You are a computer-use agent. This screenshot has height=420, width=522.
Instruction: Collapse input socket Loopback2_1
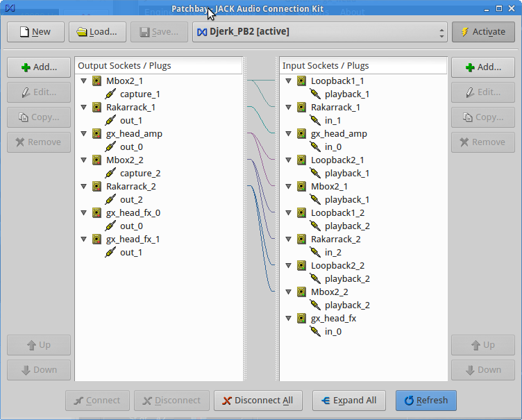289,160
